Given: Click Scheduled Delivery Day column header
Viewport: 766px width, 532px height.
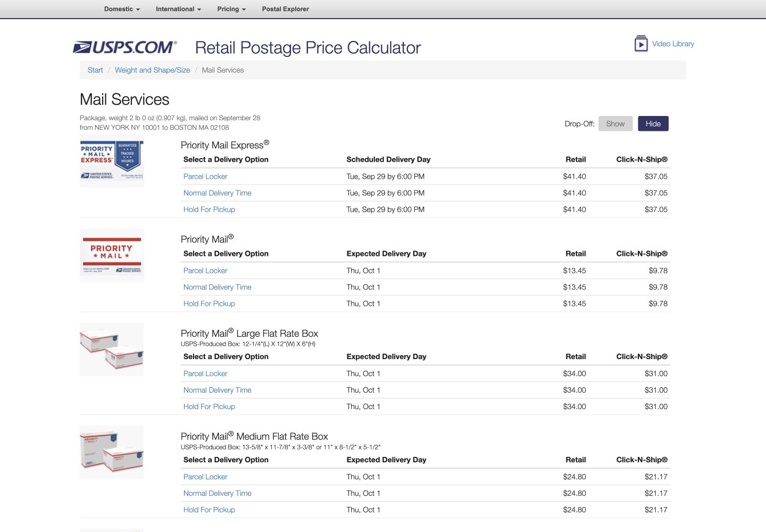Looking at the screenshot, I should pyautogui.click(x=388, y=160).
